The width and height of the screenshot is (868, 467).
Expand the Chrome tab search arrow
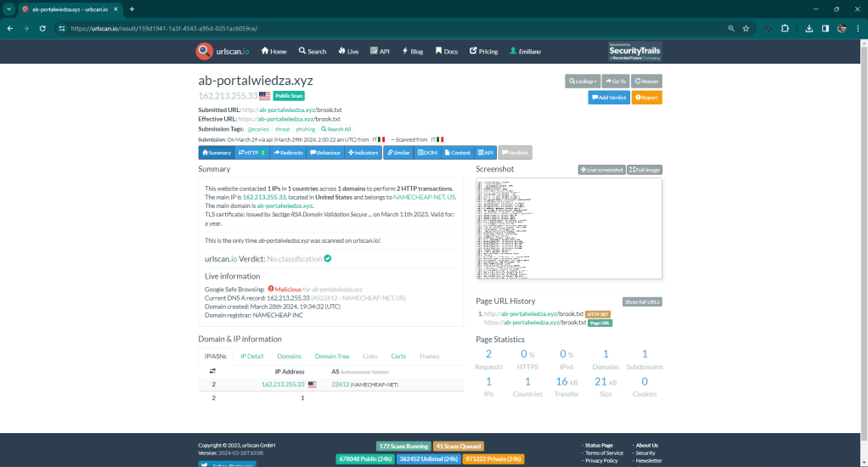(10, 8)
